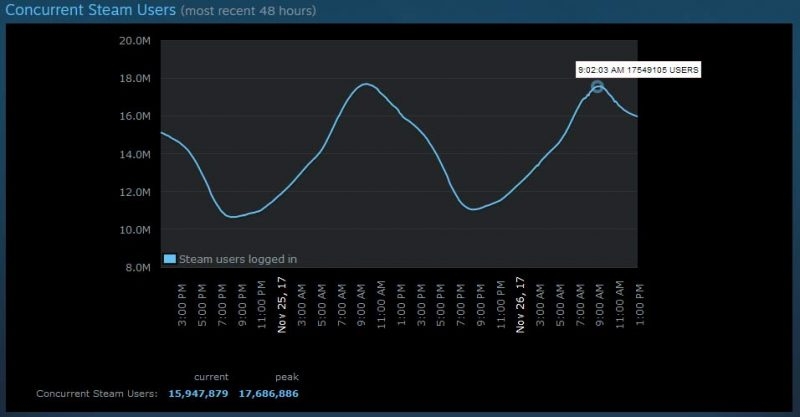Click the circled data point marker on the line
The image size is (800, 417).
pos(598,86)
